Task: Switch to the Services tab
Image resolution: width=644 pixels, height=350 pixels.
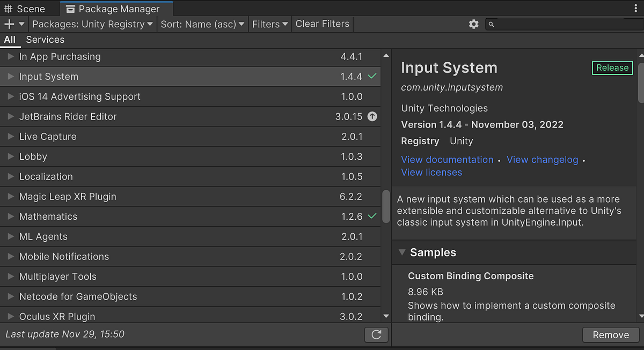Action: (x=45, y=40)
